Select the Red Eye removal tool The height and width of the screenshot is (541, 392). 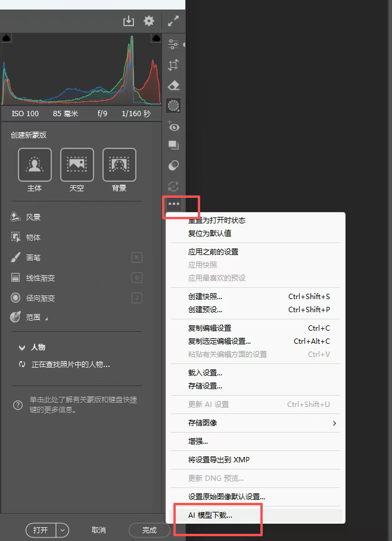173,126
